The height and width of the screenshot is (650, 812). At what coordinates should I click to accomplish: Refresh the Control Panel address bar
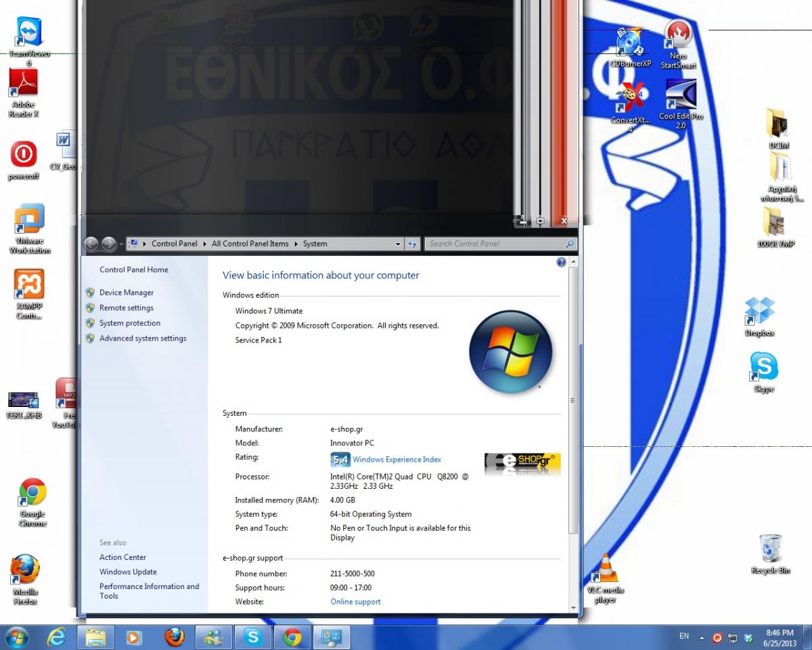pyautogui.click(x=412, y=244)
